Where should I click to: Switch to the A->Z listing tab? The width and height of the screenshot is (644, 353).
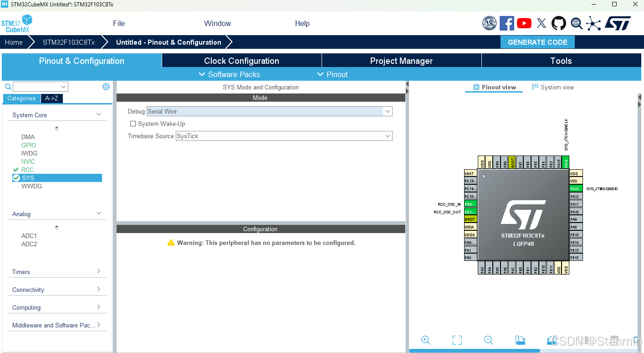coord(52,98)
